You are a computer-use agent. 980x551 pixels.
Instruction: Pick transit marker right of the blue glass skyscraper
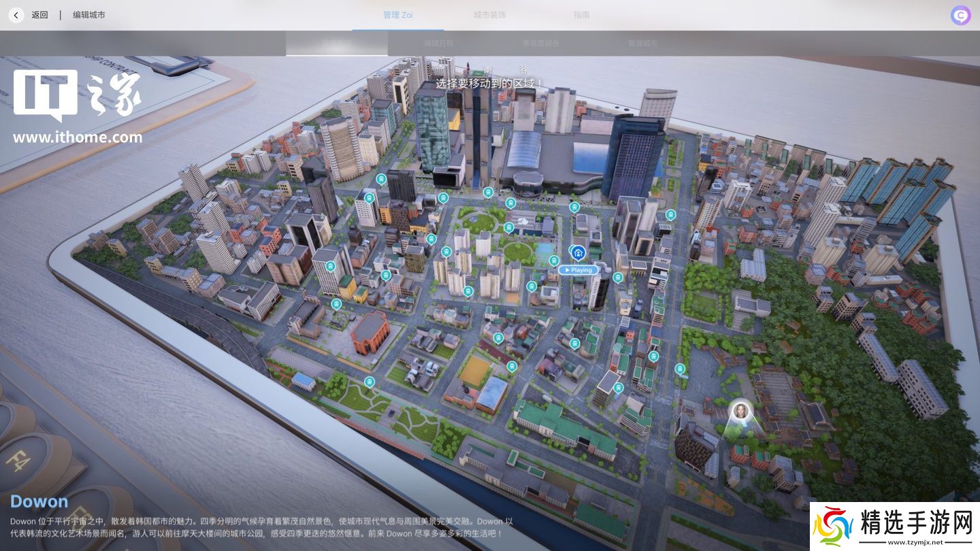coord(670,214)
